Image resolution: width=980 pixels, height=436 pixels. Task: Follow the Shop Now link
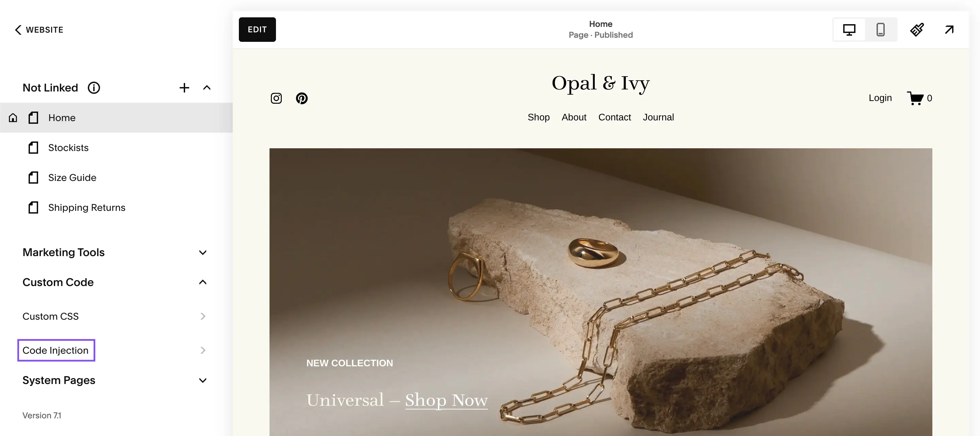[x=446, y=400]
